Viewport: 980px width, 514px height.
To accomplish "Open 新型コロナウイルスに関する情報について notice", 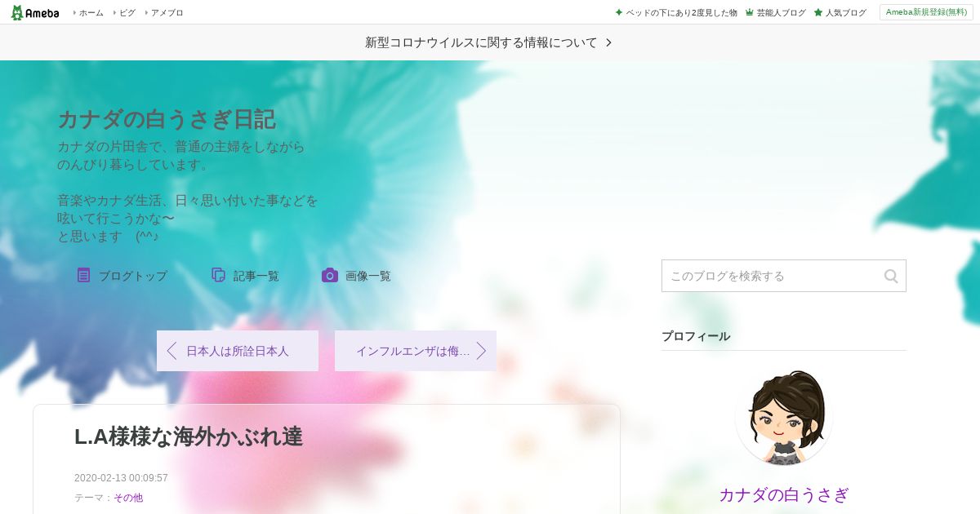I will [481, 42].
